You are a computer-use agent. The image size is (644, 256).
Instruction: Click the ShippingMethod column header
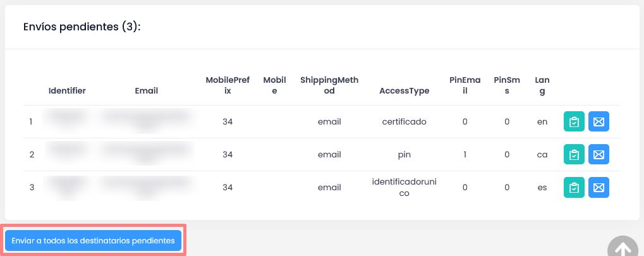pyautogui.click(x=329, y=85)
